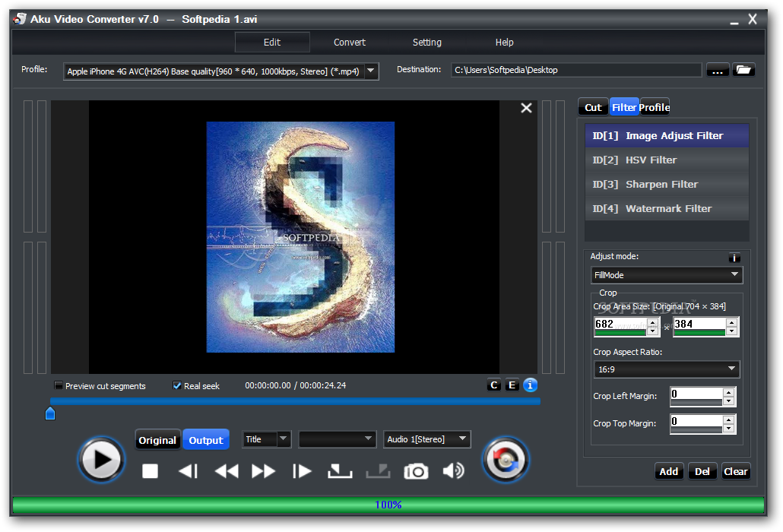
Task: Click the blue info icon below the preview
Action: point(531,385)
